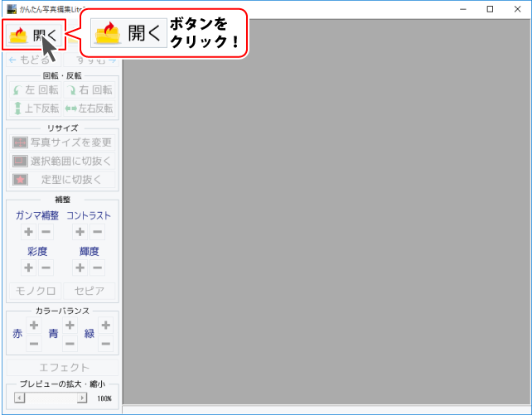Increase 青 blue color balance
Viewport: 532px width, 415px height.
coord(70,326)
